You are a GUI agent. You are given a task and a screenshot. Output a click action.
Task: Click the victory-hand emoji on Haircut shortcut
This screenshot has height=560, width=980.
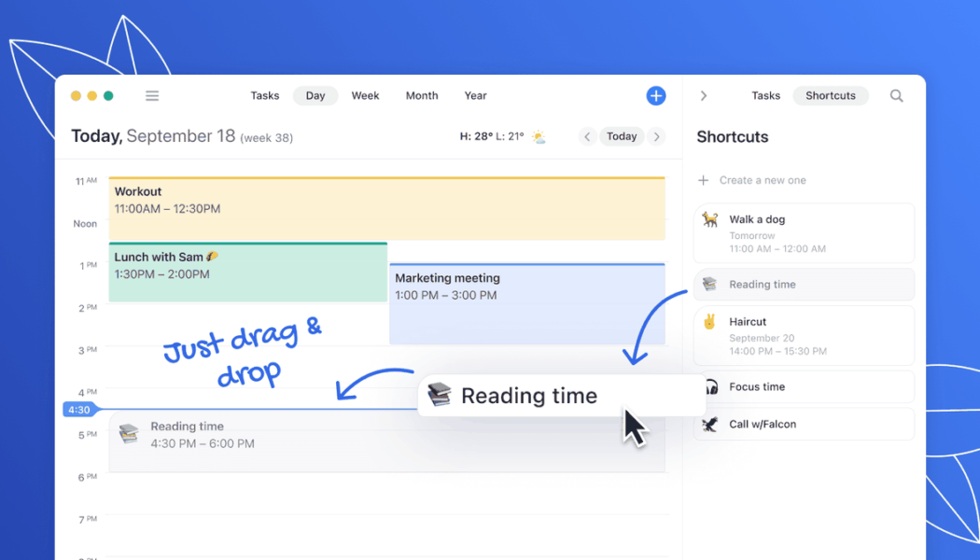710,321
